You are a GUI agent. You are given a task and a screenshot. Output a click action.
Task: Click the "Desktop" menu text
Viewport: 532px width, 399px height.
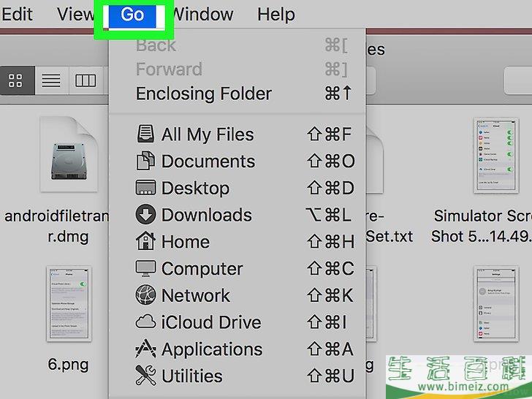coord(195,189)
